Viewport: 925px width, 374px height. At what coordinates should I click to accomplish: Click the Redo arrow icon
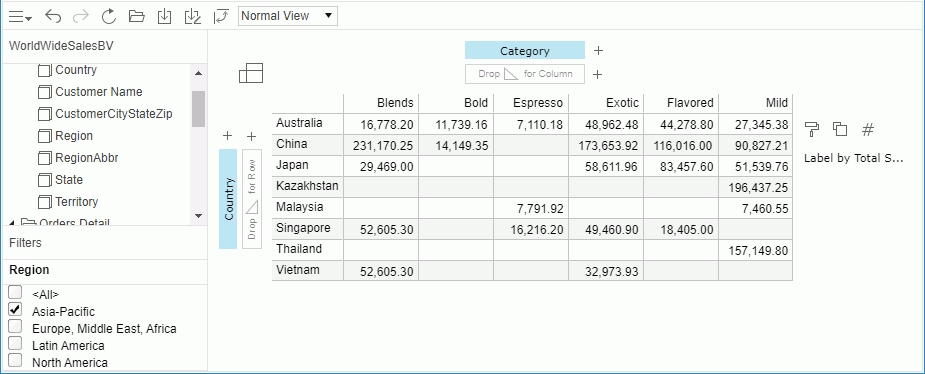tap(80, 17)
